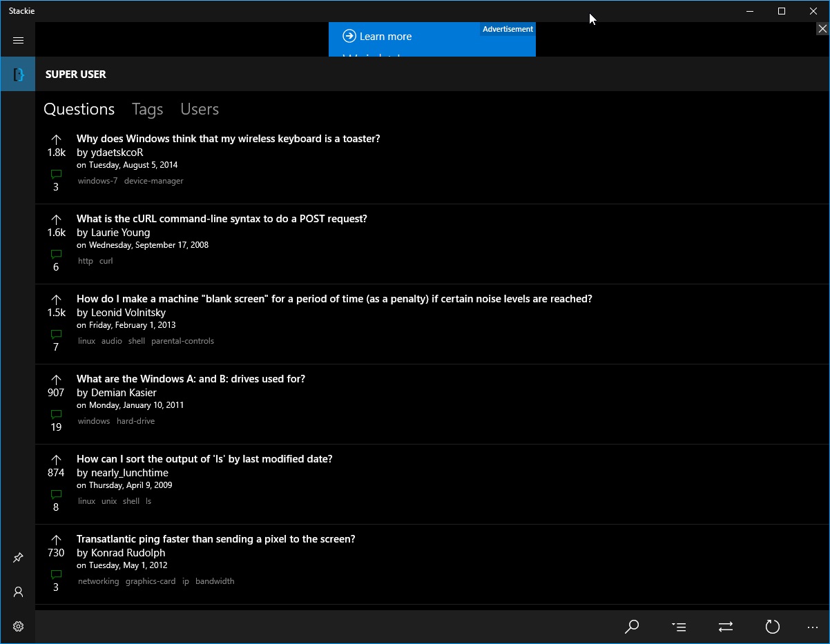
Task: Pin the current site using the pin icon
Action: [18, 558]
